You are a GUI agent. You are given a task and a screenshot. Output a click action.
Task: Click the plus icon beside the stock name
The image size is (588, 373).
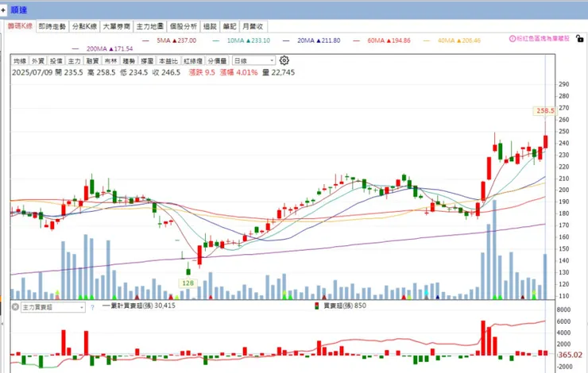click(x=3, y=10)
